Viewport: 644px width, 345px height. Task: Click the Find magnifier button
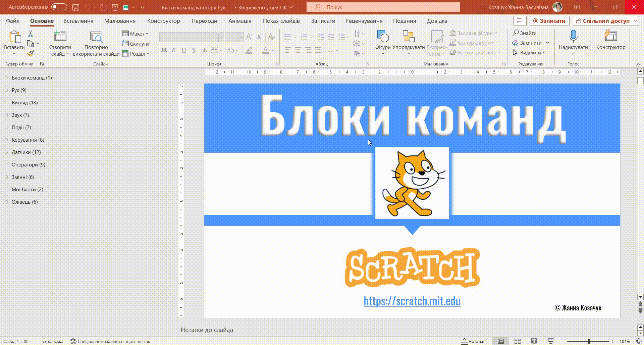[x=525, y=33]
